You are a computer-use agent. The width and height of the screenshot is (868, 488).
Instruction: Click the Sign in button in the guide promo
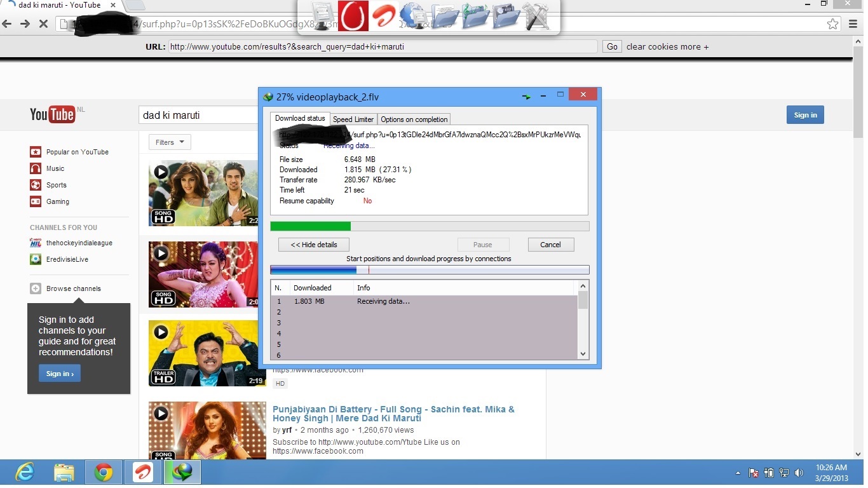(x=60, y=374)
